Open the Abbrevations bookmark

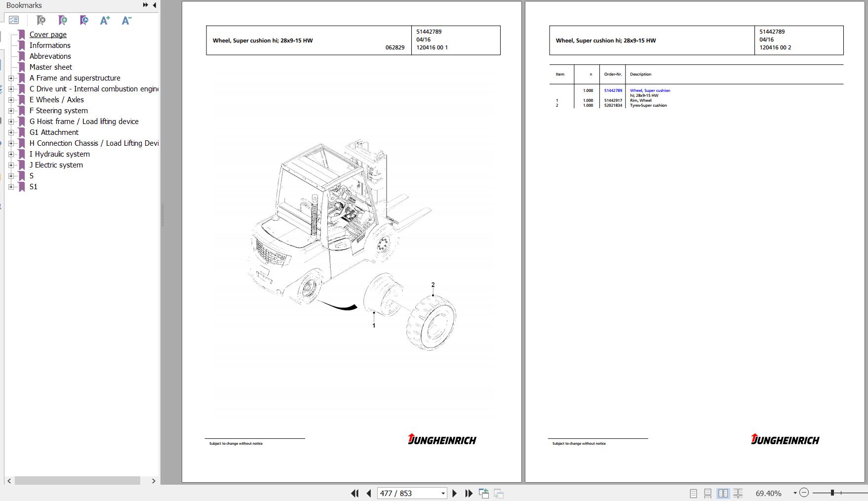coord(50,56)
